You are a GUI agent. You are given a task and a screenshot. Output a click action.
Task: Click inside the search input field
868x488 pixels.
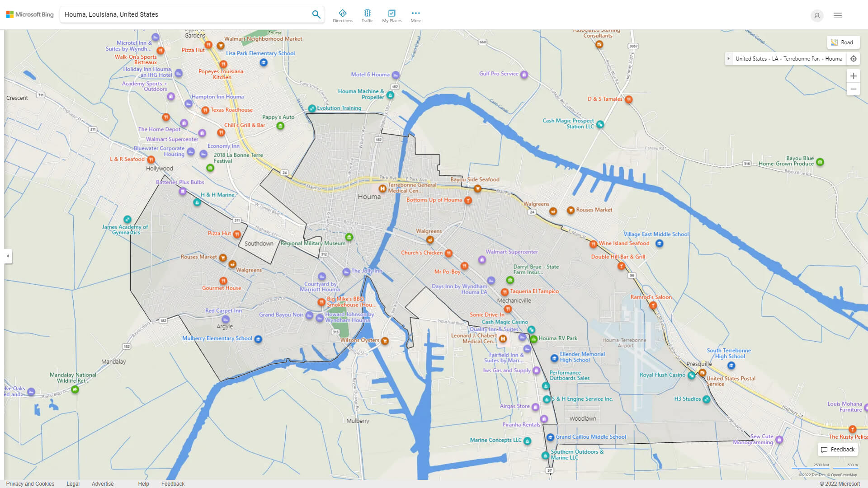coord(181,14)
